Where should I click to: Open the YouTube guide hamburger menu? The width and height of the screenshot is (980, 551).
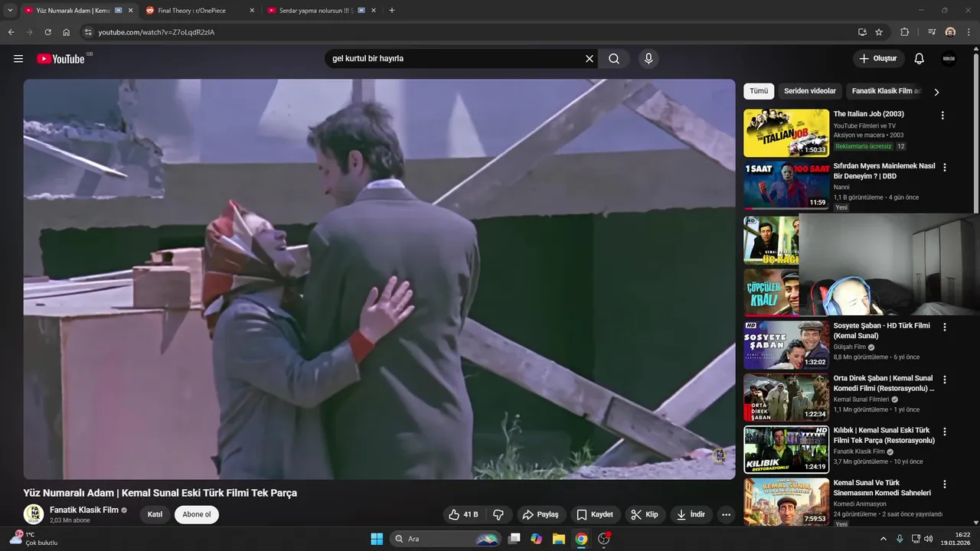coord(18,59)
